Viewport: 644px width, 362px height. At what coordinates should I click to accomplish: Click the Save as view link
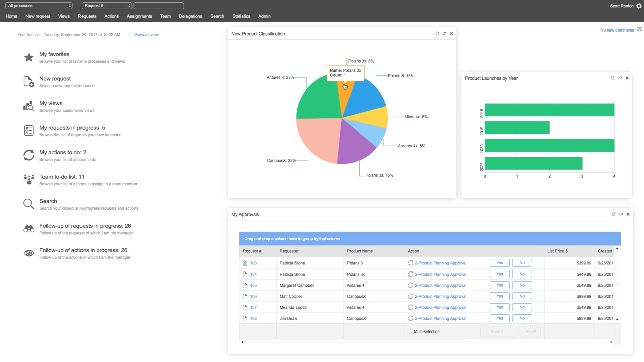147,34
